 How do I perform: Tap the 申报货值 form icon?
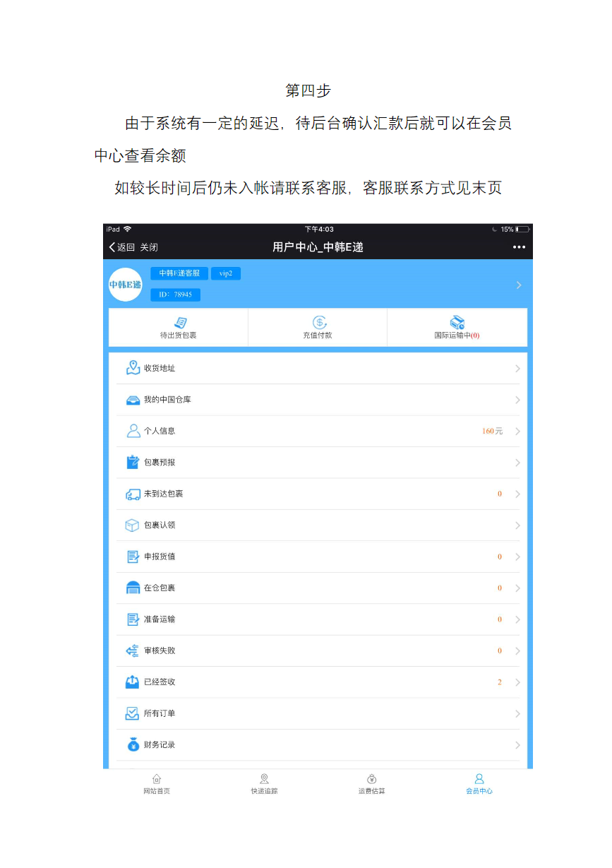tap(133, 557)
